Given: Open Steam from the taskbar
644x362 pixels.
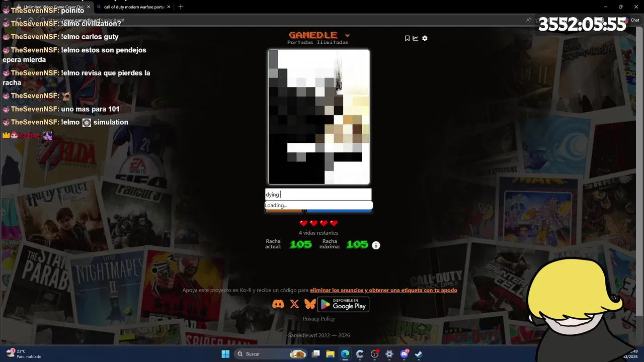Looking at the screenshot, I should tap(419, 354).
